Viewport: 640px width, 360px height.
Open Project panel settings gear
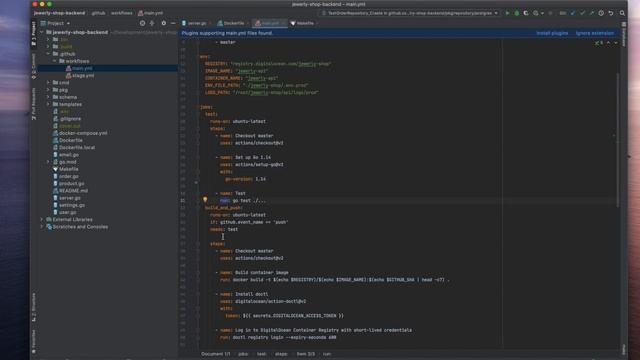tap(164, 23)
